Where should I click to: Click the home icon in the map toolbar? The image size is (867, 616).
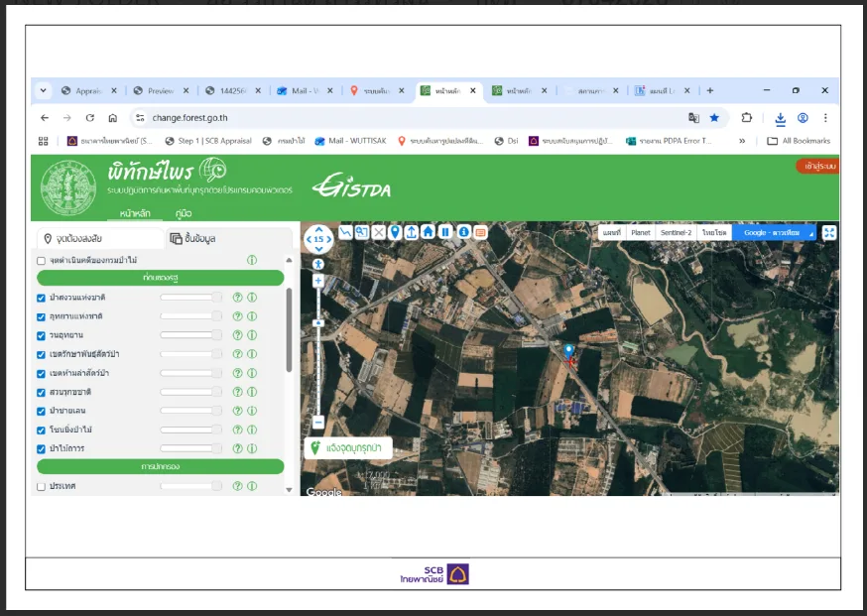coord(428,232)
